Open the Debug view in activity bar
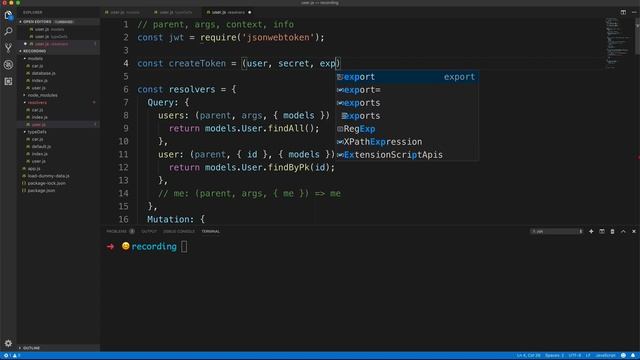640x360 pixels. click(8, 64)
